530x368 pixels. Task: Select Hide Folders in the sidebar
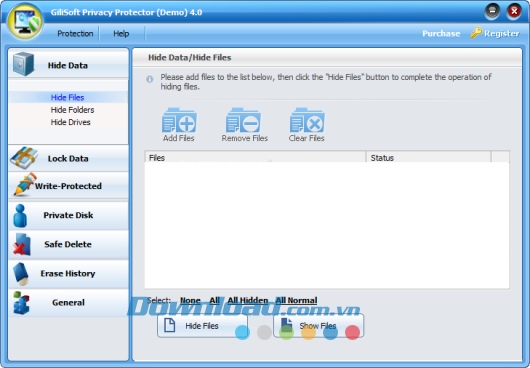[72, 110]
